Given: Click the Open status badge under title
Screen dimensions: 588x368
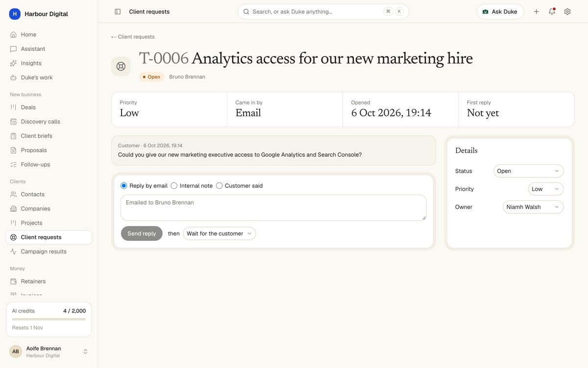Looking at the screenshot, I should point(151,77).
